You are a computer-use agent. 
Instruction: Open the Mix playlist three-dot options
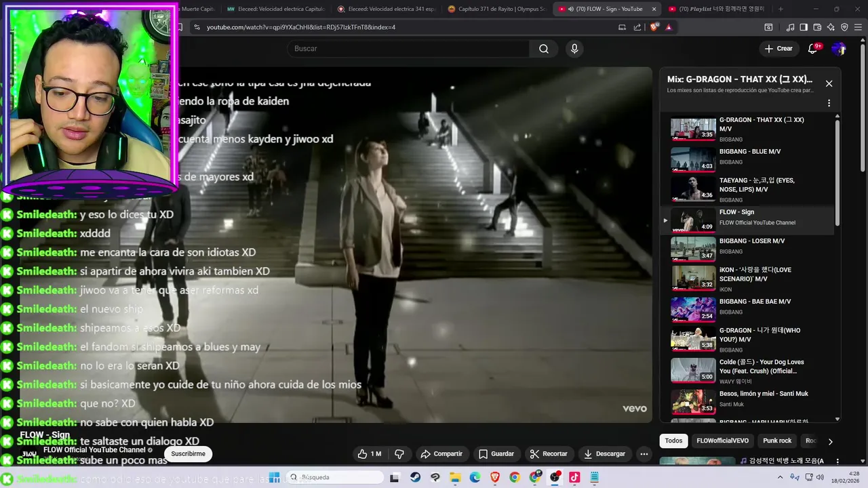[829, 104]
